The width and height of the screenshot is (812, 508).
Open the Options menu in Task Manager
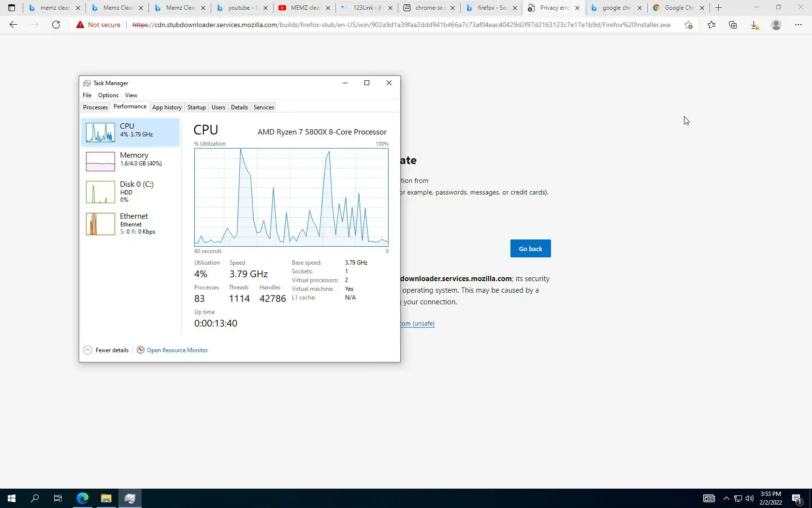pyautogui.click(x=108, y=95)
